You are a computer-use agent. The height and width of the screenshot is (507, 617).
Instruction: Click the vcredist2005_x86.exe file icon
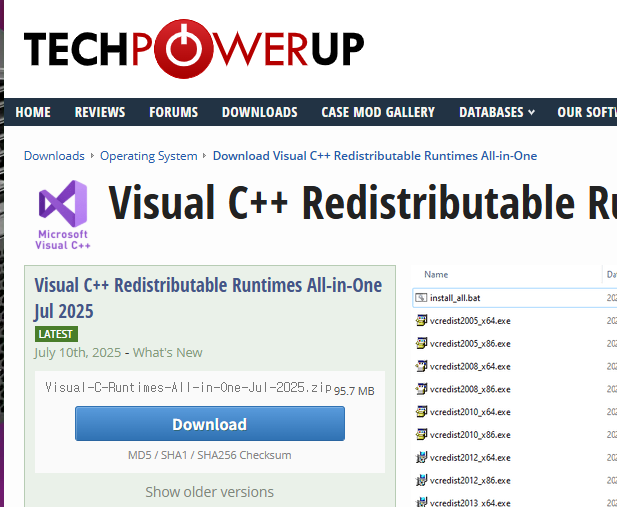click(421, 344)
